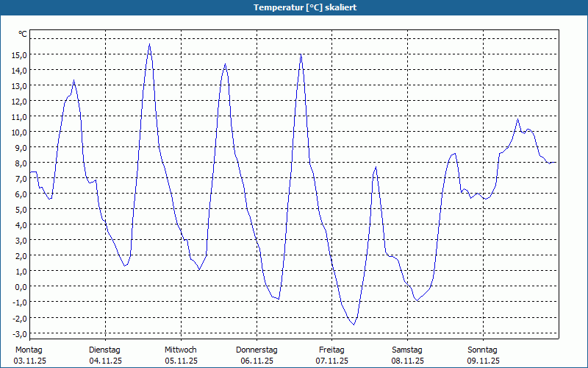Click the date 05.11.25
The width and height of the screenshot is (588, 368).
pyautogui.click(x=181, y=361)
